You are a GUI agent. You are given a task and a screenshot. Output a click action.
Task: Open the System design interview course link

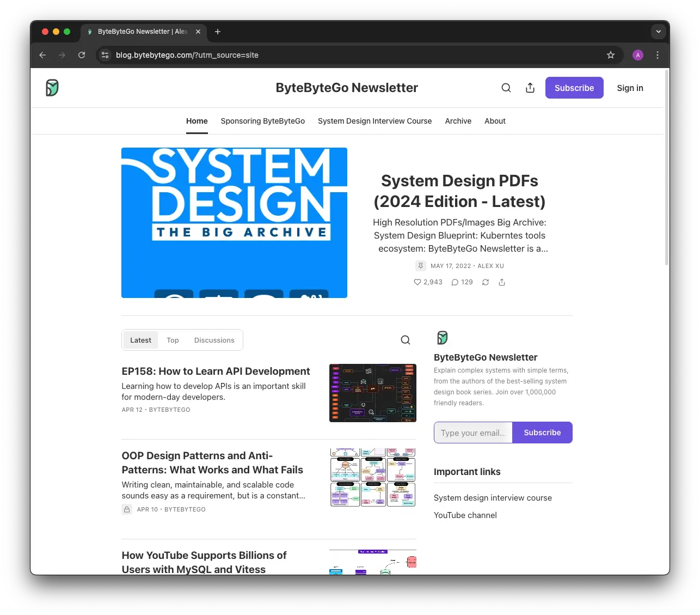(x=493, y=498)
